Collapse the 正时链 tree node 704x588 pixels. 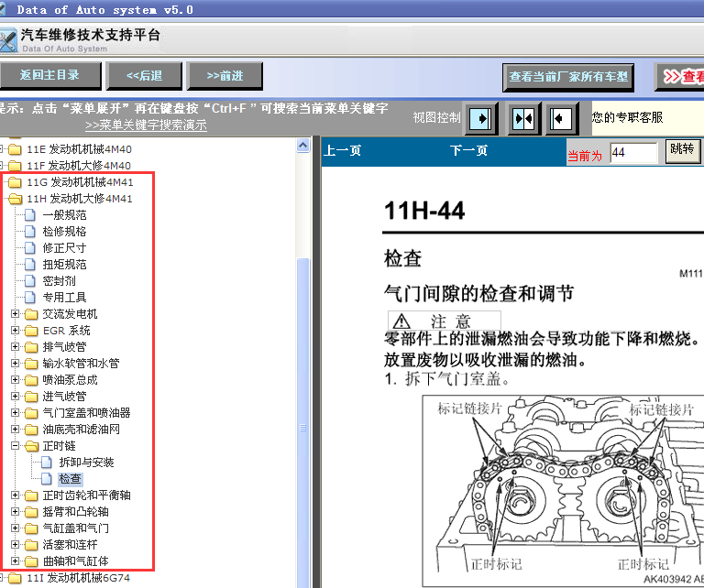(15, 446)
